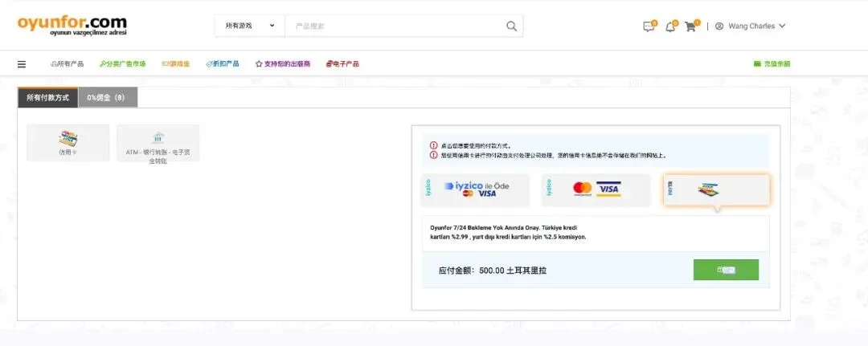Viewport: 868px width, 346px height.
Task: Click the first red warning info icon
Action: click(x=434, y=146)
